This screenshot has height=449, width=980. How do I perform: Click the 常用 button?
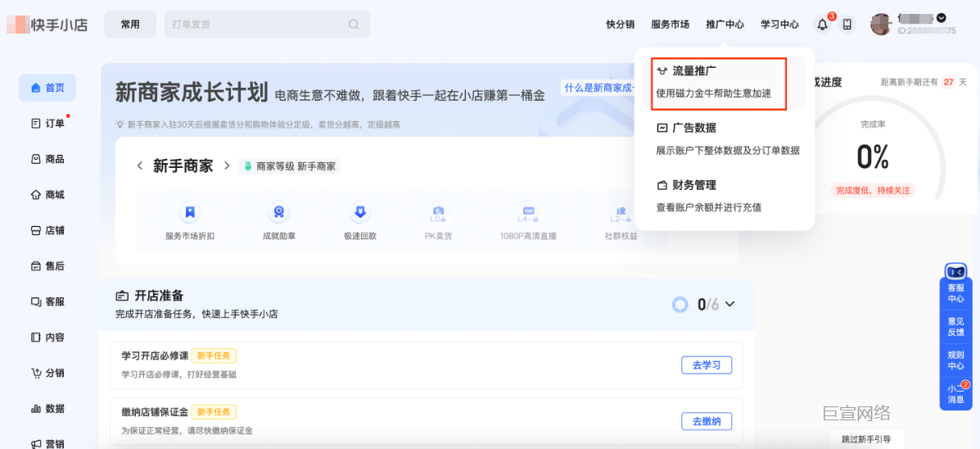click(130, 25)
